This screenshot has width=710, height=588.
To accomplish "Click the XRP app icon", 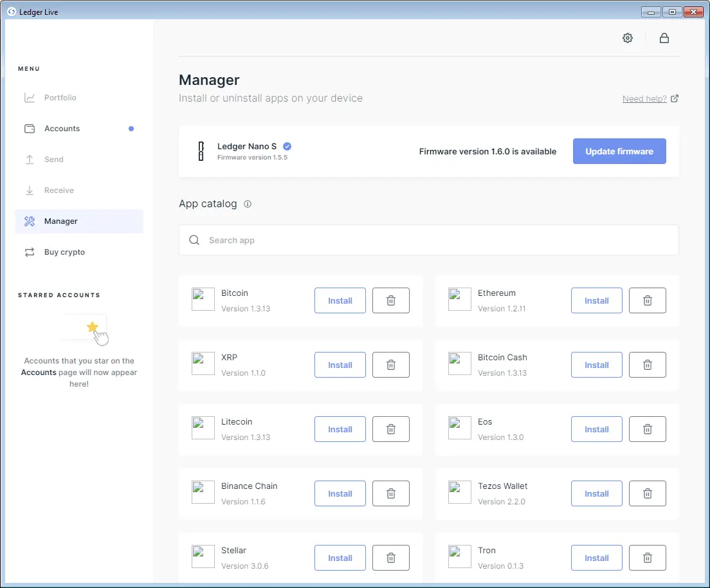I will tap(203, 363).
